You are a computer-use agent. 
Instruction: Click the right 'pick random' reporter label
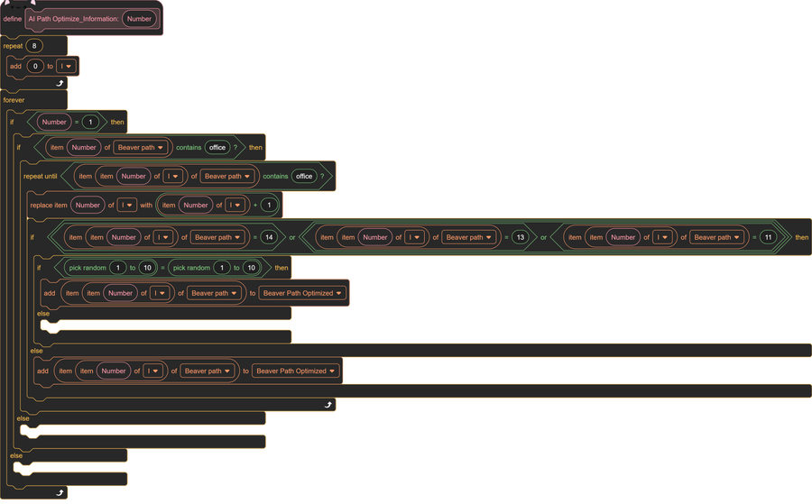[191, 268]
